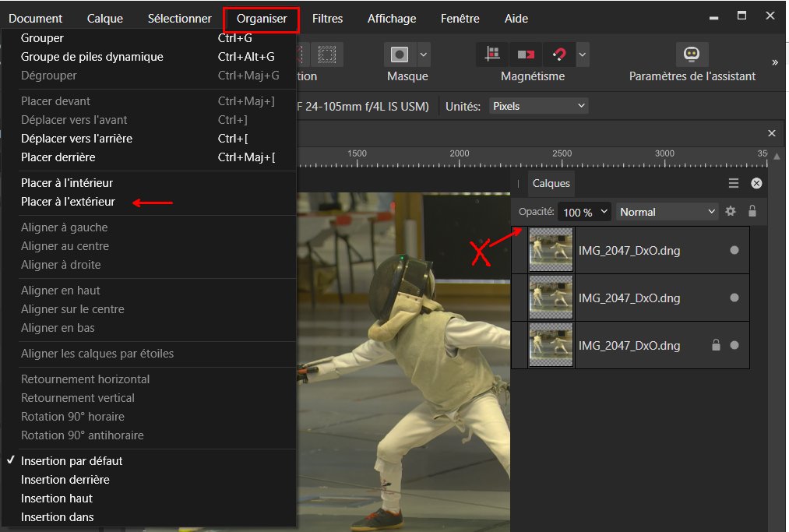
Task: Open the Unités Pixels dropdown
Action: (538, 106)
